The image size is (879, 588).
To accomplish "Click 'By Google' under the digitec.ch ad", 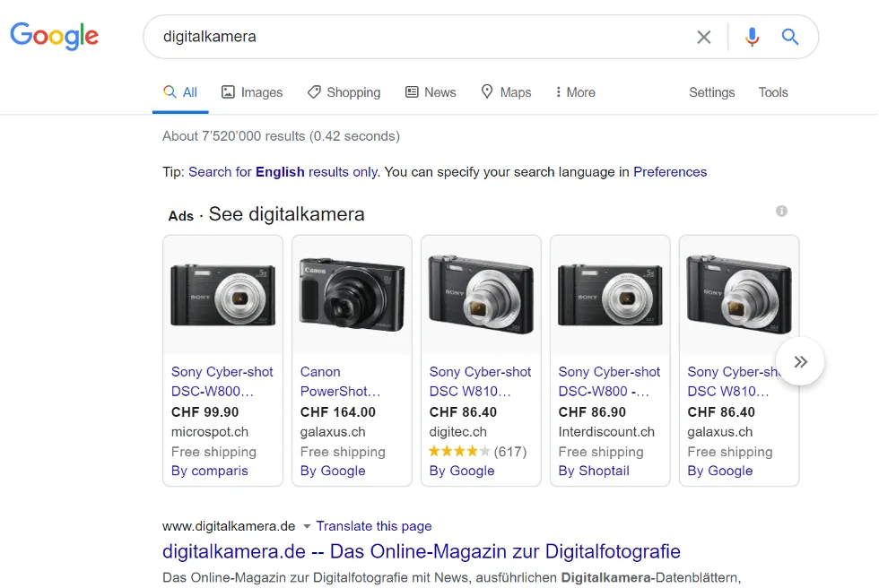I will point(461,471).
